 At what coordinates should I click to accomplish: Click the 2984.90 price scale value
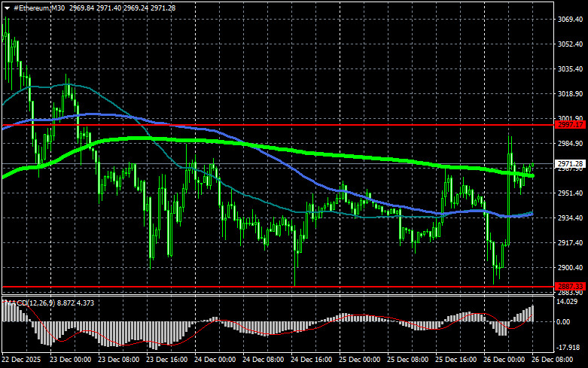point(571,144)
